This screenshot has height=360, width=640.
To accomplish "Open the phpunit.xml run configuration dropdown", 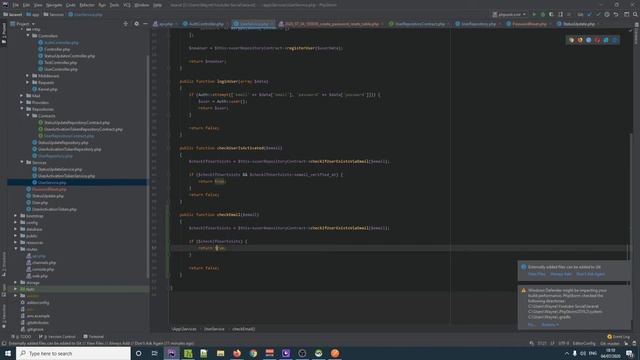I will 510,14.
